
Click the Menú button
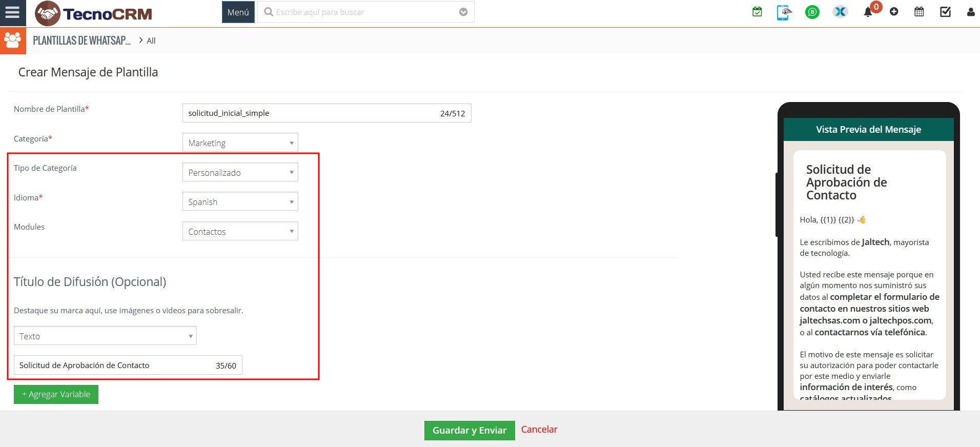click(x=238, y=12)
